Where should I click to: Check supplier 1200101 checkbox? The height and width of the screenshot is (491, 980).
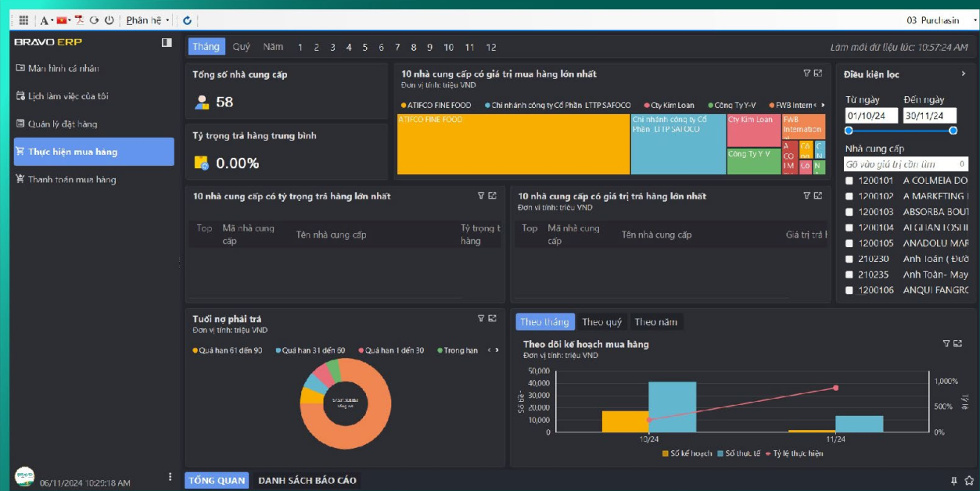(849, 181)
